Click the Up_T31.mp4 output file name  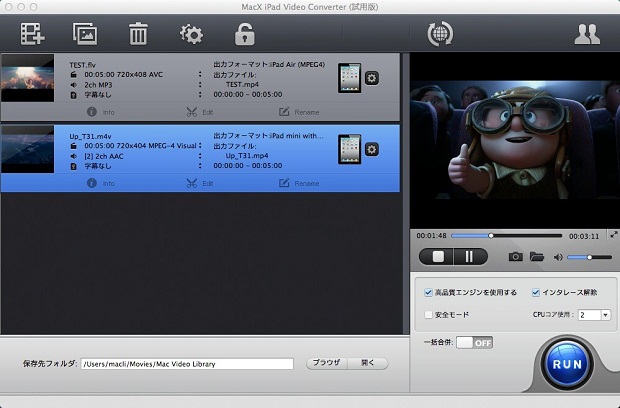[x=247, y=156]
